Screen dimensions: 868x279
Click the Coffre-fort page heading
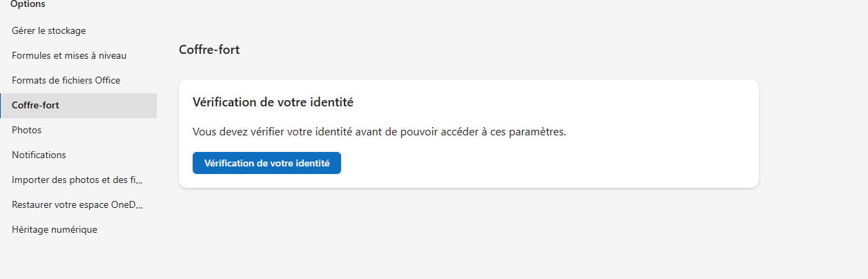point(209,50)
